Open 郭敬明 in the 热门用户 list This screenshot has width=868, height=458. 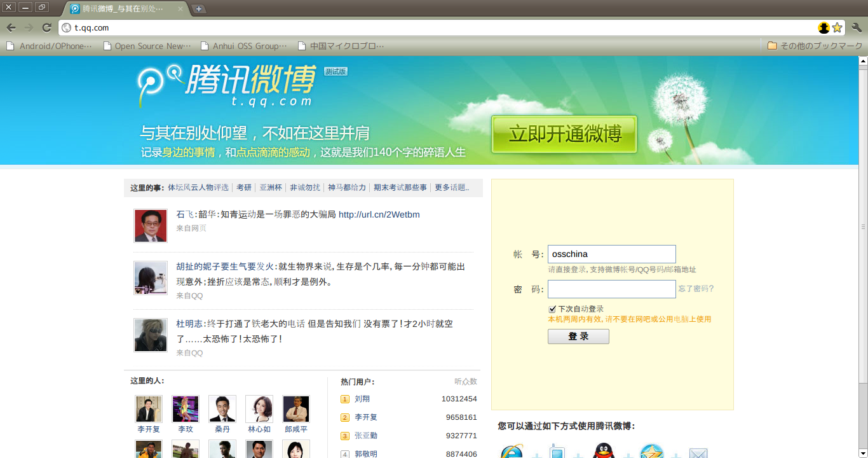[x=366, y=454]
